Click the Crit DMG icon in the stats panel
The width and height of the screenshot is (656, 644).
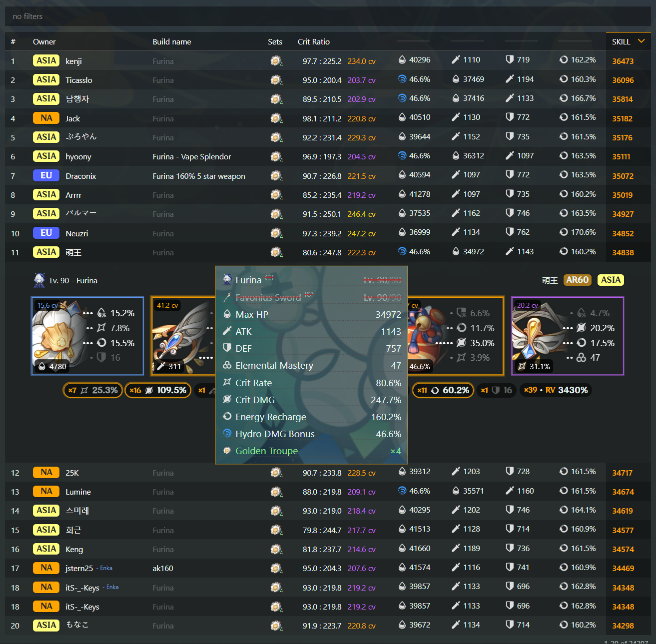[227, 400]
